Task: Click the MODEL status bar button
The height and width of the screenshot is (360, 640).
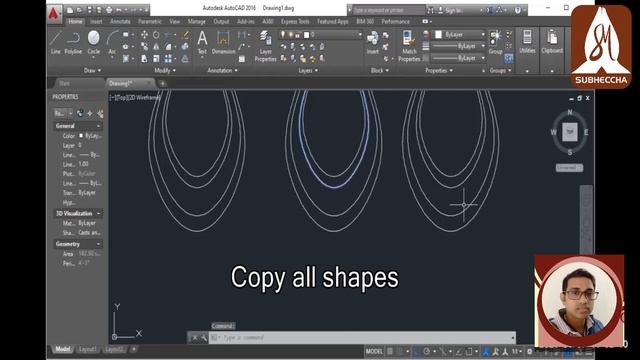Action: coord(374,351)
